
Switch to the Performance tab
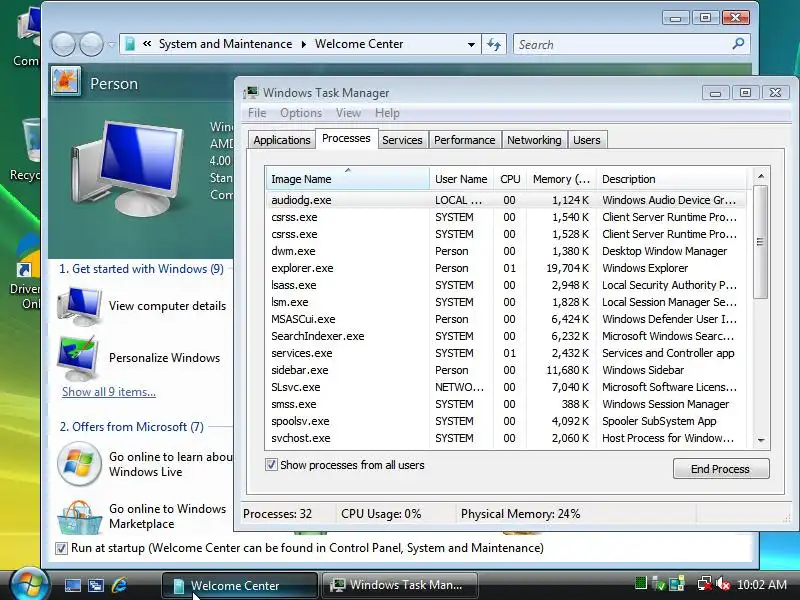coord(464,140)
